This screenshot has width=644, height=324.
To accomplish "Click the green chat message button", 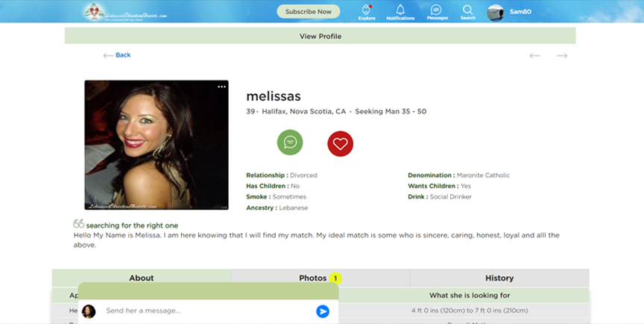I will pos(289,142).
